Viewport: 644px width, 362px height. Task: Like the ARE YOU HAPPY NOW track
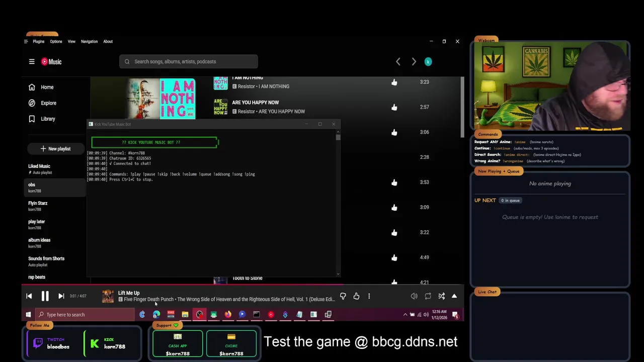[x=394, y=107]
